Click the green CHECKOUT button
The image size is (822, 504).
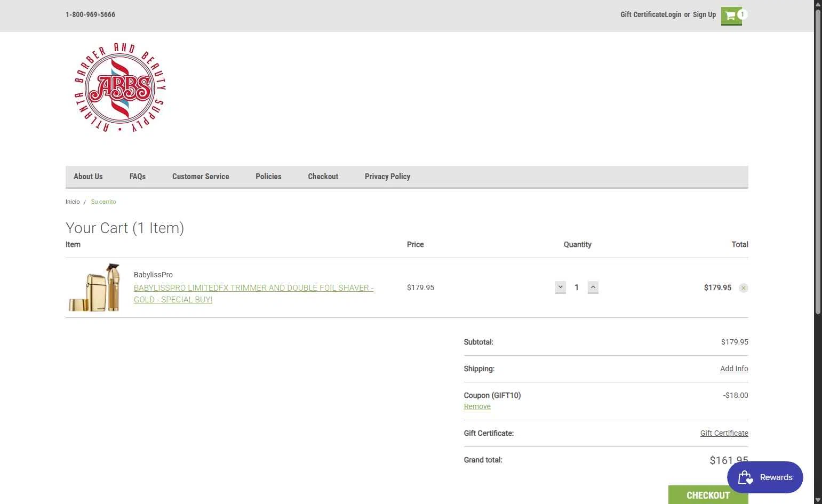pyautogui.click(x=708, y=495)
